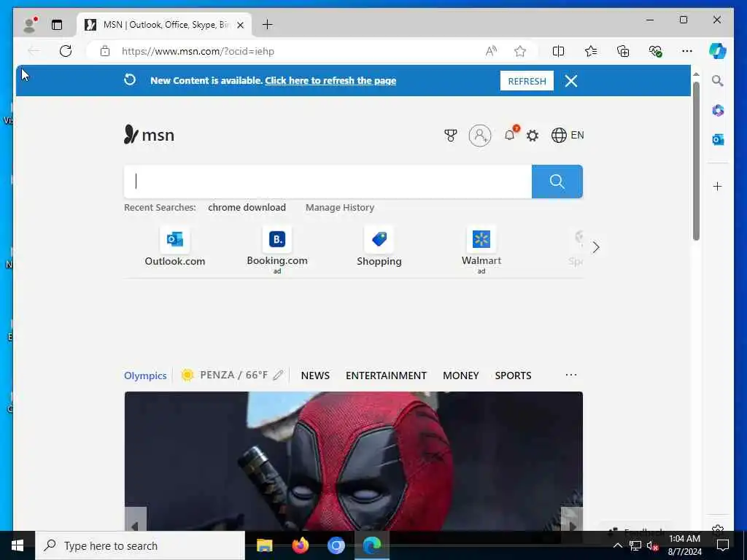This screenshot has height=560, width=747.
Task: Open the Outlook.com shortcut
Action: click(175, 247)
